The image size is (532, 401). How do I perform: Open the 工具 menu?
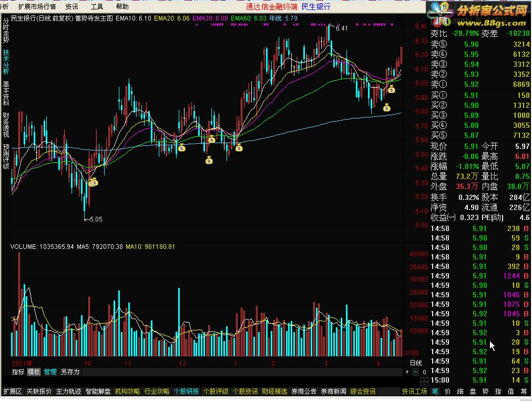click(97, 6)
